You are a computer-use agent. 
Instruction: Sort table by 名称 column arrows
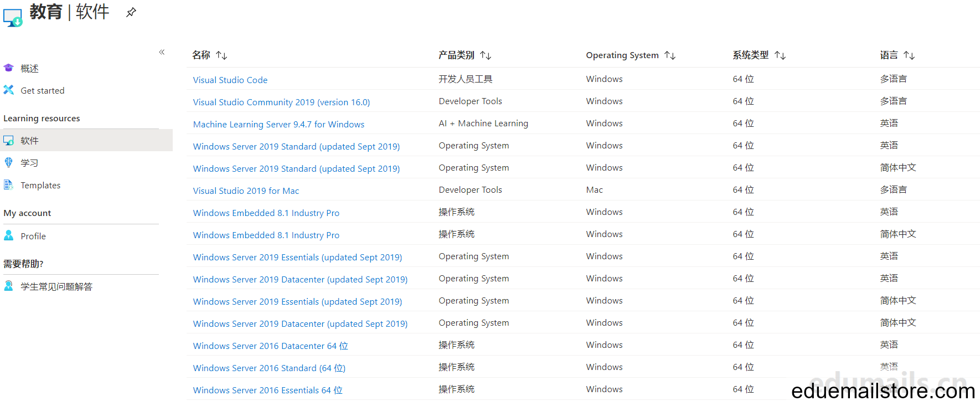coord(221,55)
